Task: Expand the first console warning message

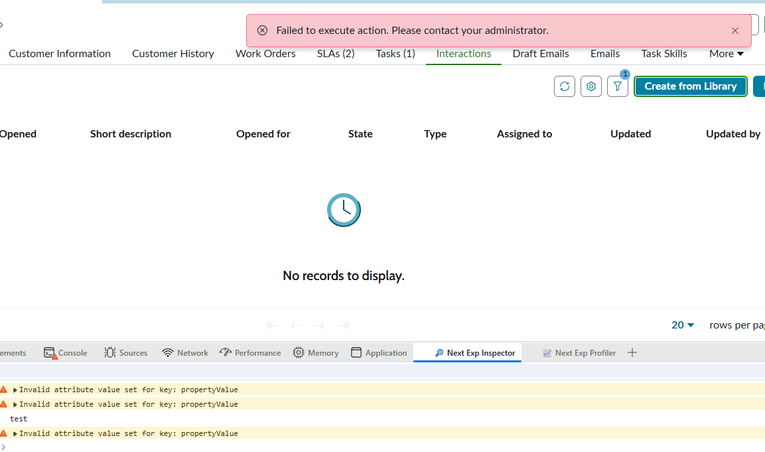Action: (16, 390)
